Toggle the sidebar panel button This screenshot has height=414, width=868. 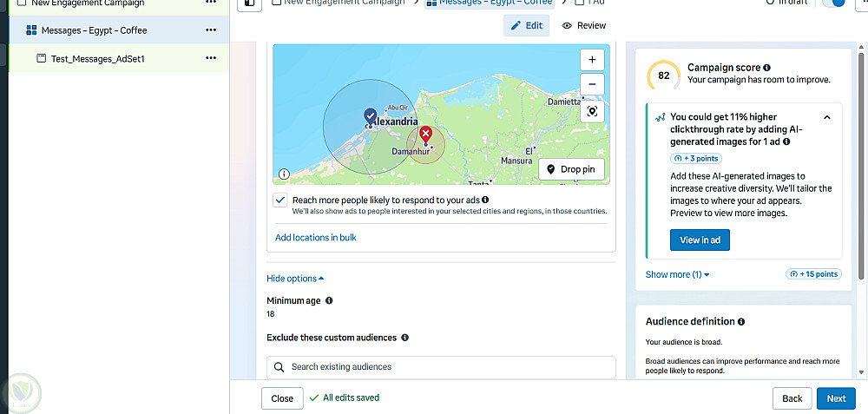point(249,3)
